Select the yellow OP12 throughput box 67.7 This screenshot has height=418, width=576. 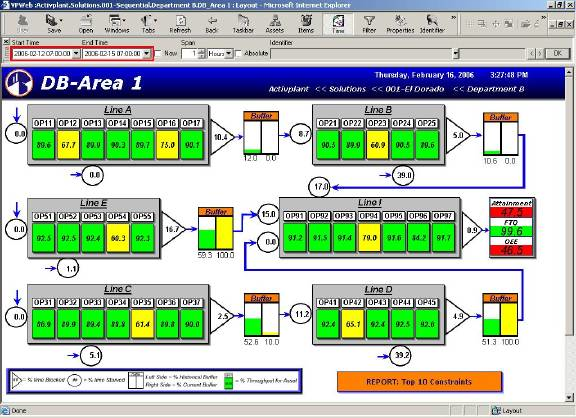coord(68,145)
